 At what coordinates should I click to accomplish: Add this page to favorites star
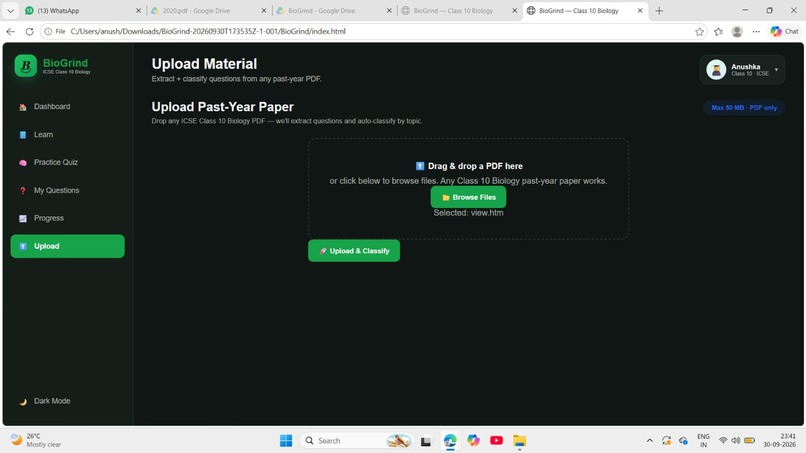pyautogui.click(x=699, y=31)
